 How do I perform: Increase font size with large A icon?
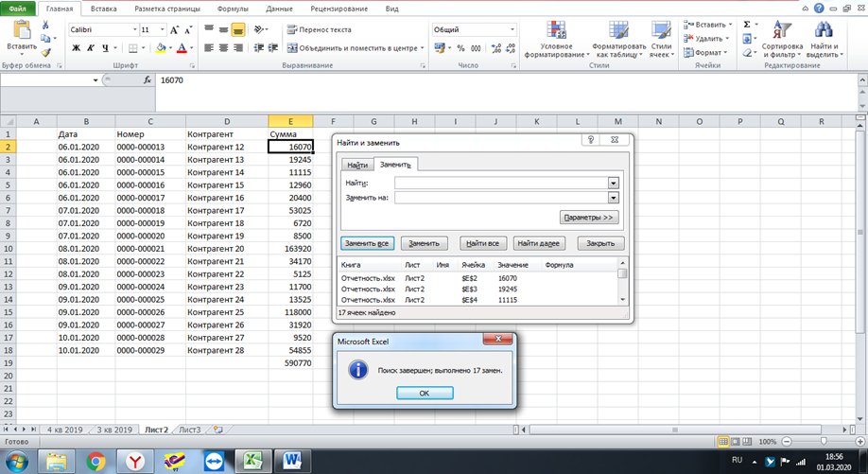coord(174,30)
